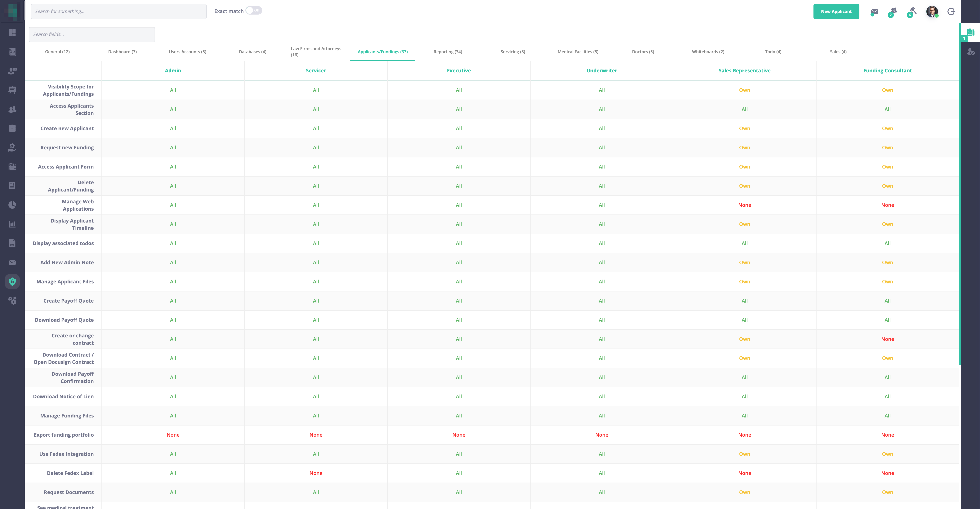Open the LOG file icon in sidebar

point(12,243)
